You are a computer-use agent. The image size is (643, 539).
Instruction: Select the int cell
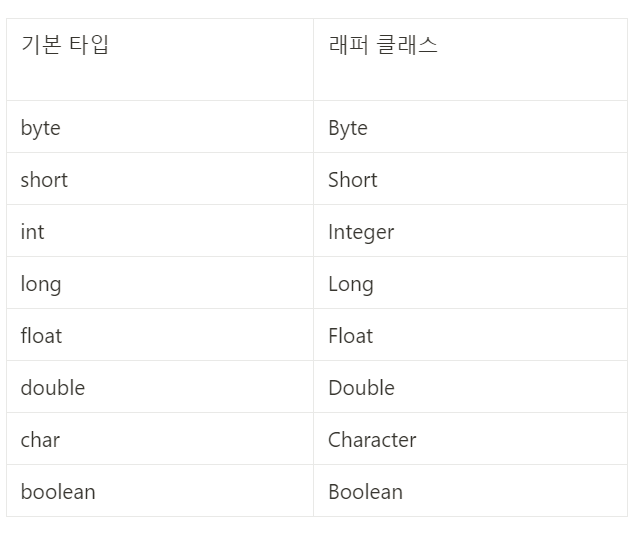160,231
